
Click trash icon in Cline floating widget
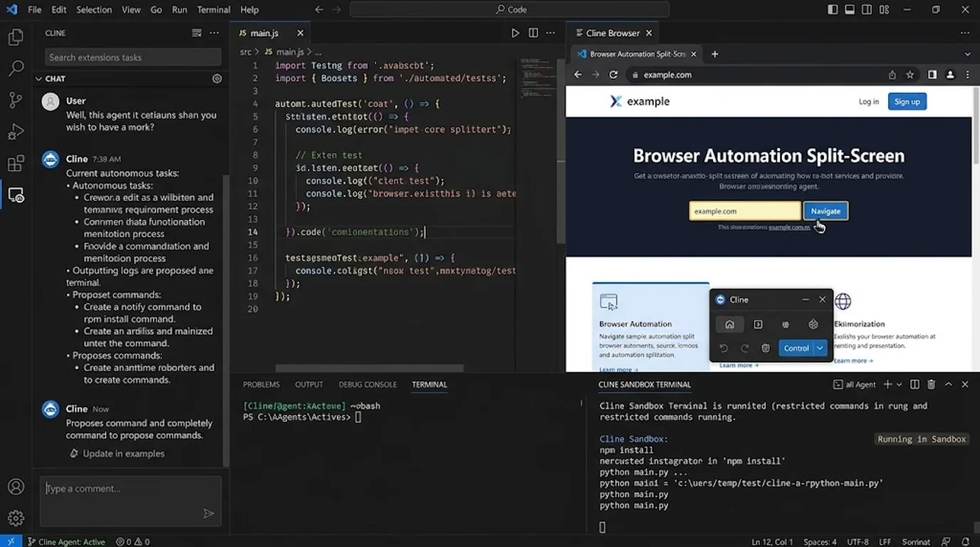(x=766, y=348)
